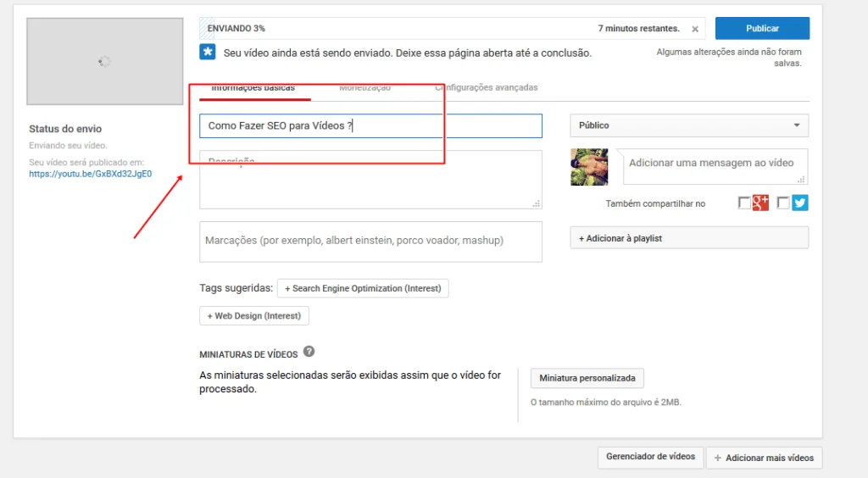Viewport: 868px width, 478px height.
Task: Cancel the upload with the X icon
Action: 695,29
